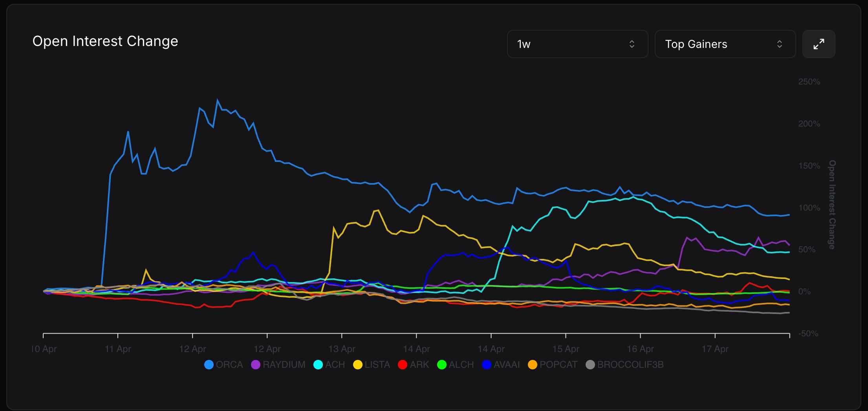Click the green ALCH legend marker
This screenshot has height=411, width=868.
coord(442,365)
